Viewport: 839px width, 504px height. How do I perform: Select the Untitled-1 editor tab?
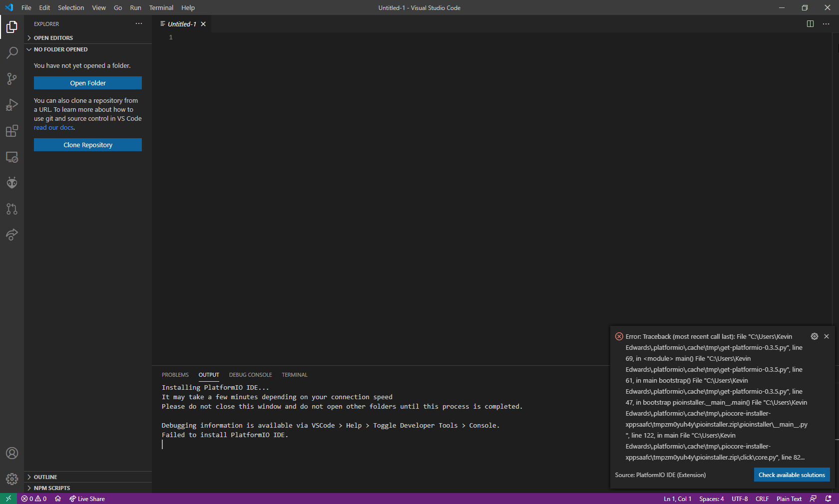(x=182, y=24)
